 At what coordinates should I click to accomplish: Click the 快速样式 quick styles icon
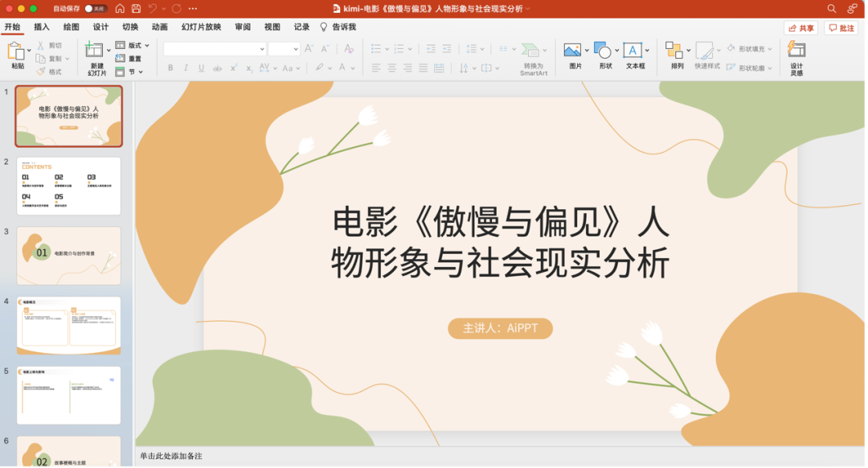(x=704, y=51)
